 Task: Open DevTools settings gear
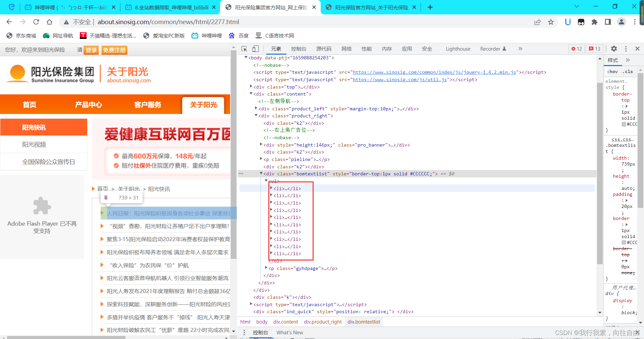coord(614,49)
